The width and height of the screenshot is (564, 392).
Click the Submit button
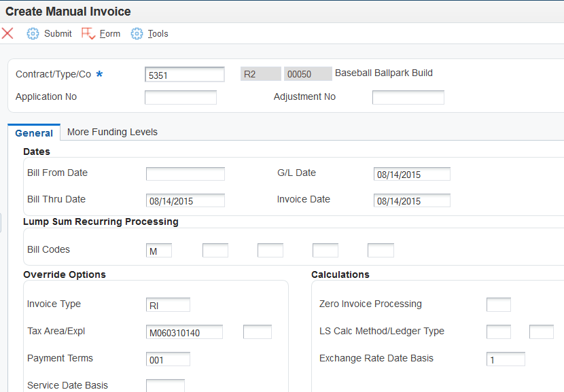(x=58, y=33)
